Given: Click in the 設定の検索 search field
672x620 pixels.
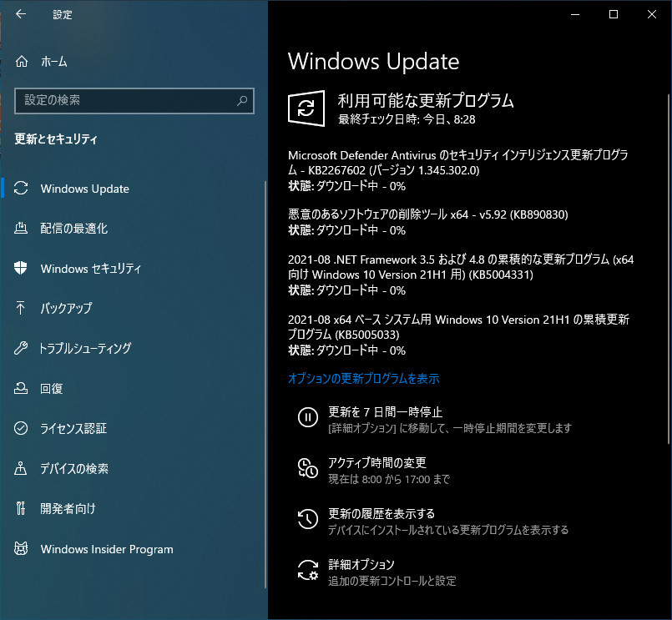Looking at the screenshot, I should click(134, 101).
